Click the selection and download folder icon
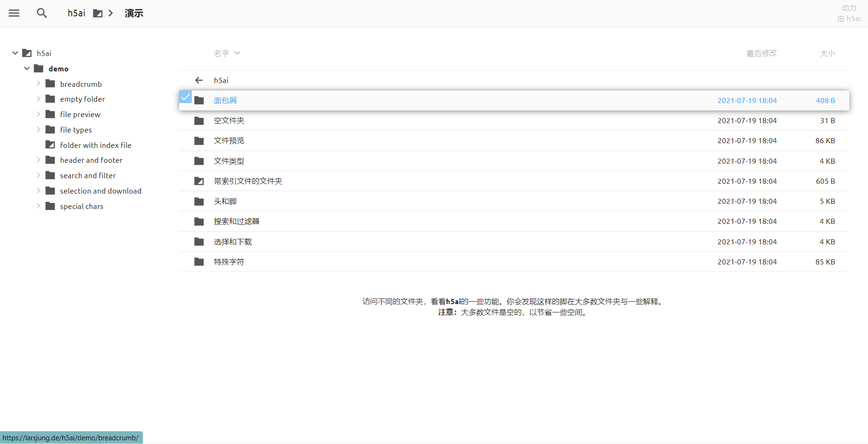This screenshot has width=868, height=444. tap(50, 191)
